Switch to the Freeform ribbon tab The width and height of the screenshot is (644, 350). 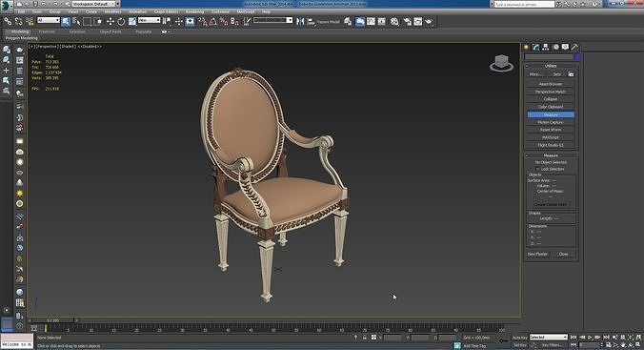click(x=47, y=31)
